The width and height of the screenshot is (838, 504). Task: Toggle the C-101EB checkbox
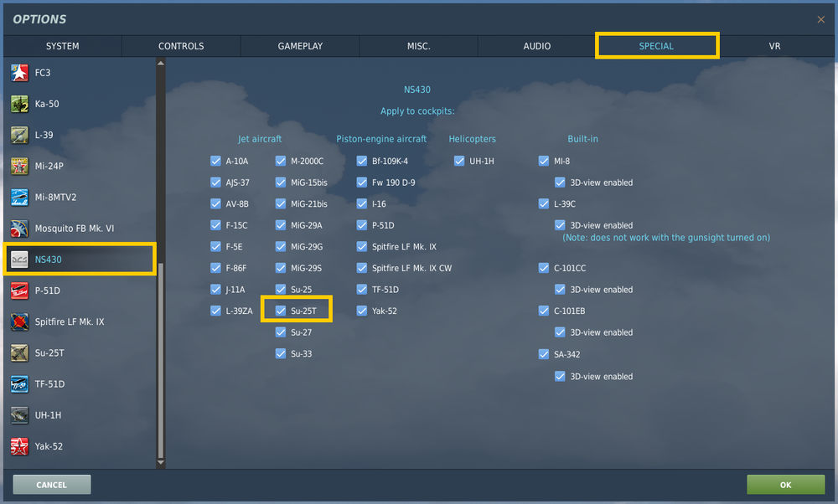[x=544, y=311]
